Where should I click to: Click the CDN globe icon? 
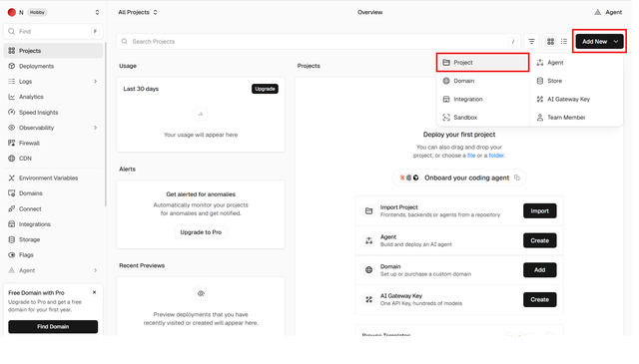(11, 159)
